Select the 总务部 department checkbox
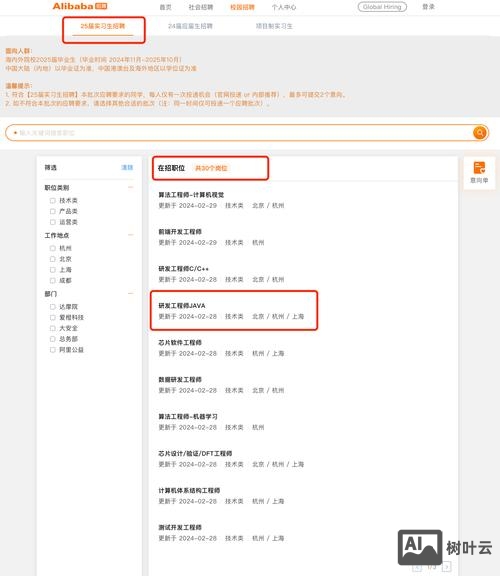 tap(53, 339)
